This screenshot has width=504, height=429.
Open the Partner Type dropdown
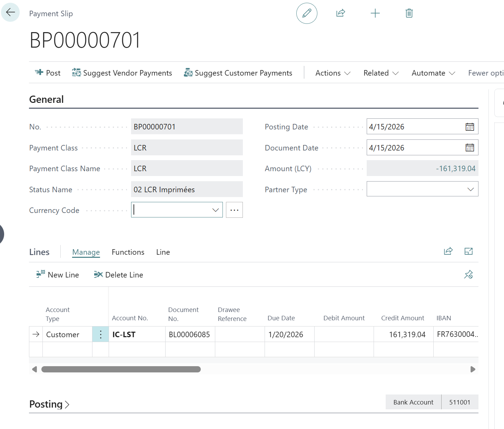point(470,189)
